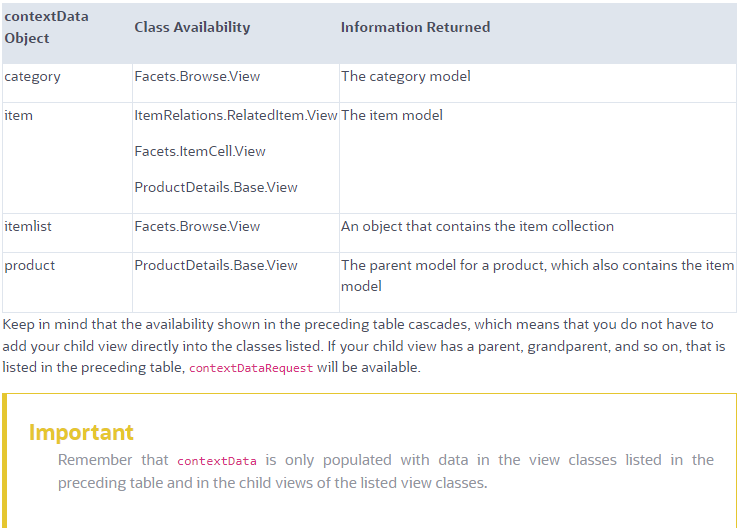
Task: Click "The item model" description cell
Action: tap(391, 116)
